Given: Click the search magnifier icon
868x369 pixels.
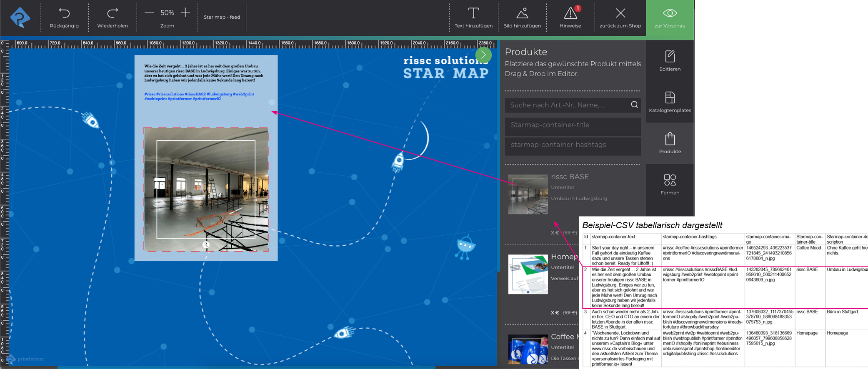Looking at the screenshot, I should [634, 105].
